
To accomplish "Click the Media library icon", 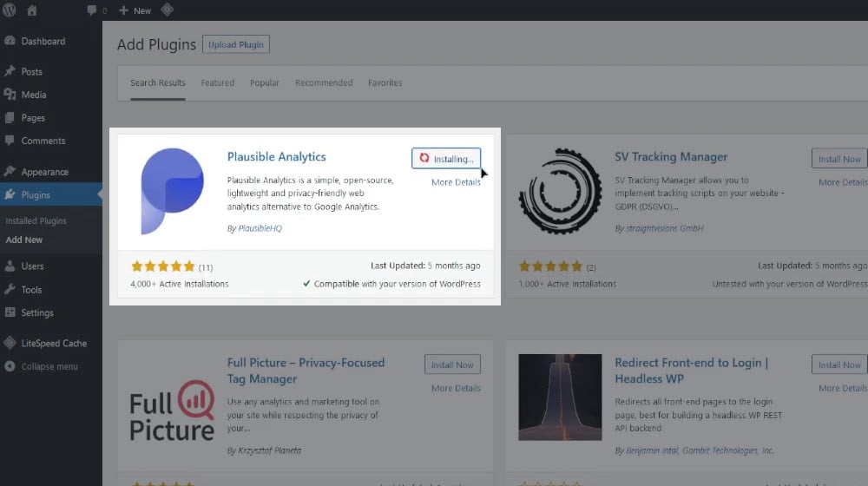I will point(10,95).
